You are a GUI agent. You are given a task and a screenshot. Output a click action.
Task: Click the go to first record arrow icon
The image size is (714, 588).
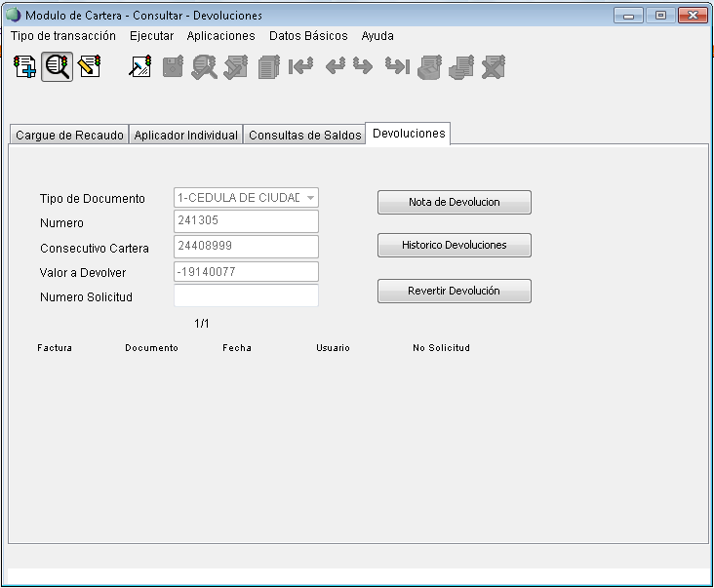click(300, 66)
